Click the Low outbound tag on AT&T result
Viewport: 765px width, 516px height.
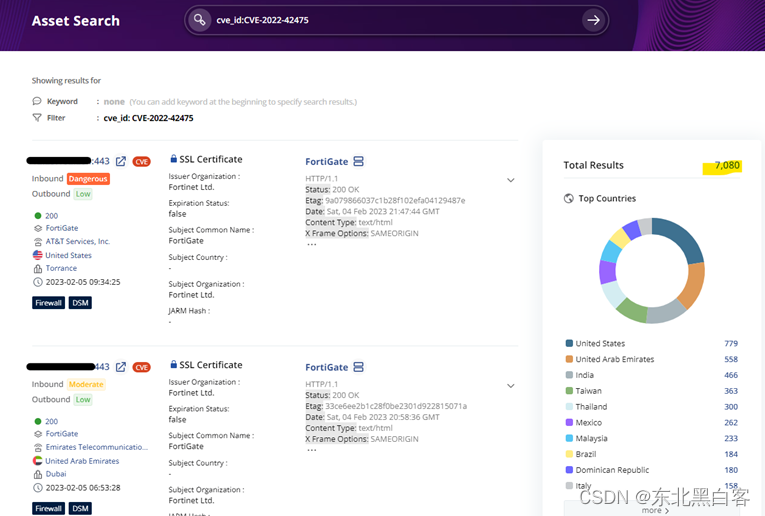[x=83, y=194]
